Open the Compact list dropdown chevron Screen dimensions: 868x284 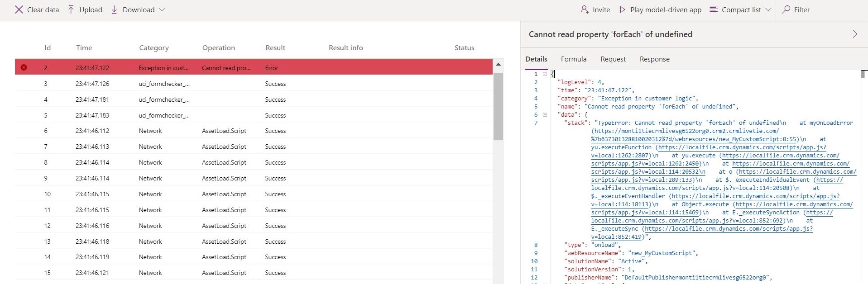tap(768, 9)
